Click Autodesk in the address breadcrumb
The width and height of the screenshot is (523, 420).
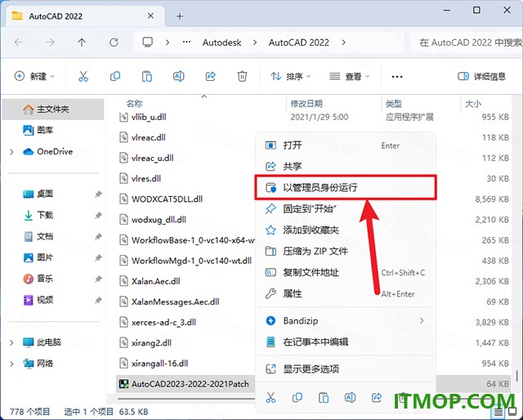coord(221,42)
